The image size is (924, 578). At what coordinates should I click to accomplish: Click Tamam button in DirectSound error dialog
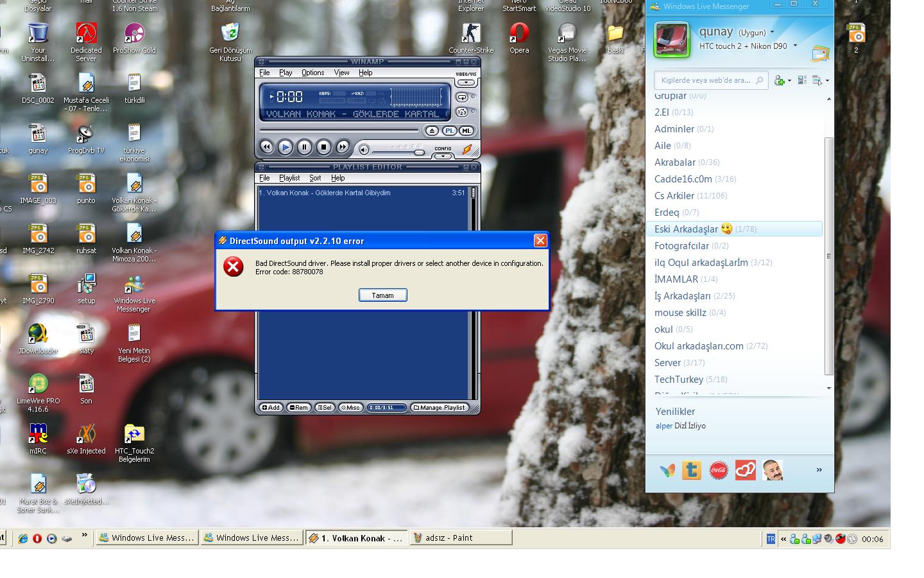point(382,295)
